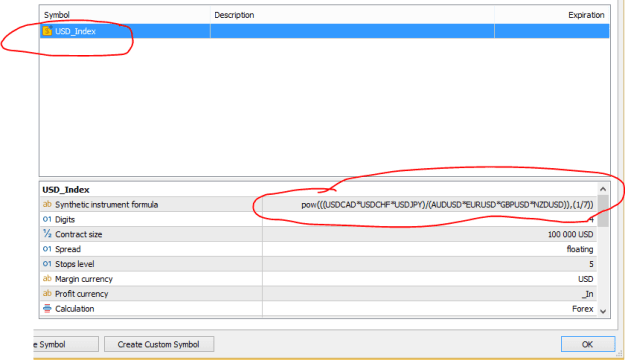Viewport: 625px width, 360px height.
Task: Click the fraction icon beside Contract size
Action: (x=47, y=234)
